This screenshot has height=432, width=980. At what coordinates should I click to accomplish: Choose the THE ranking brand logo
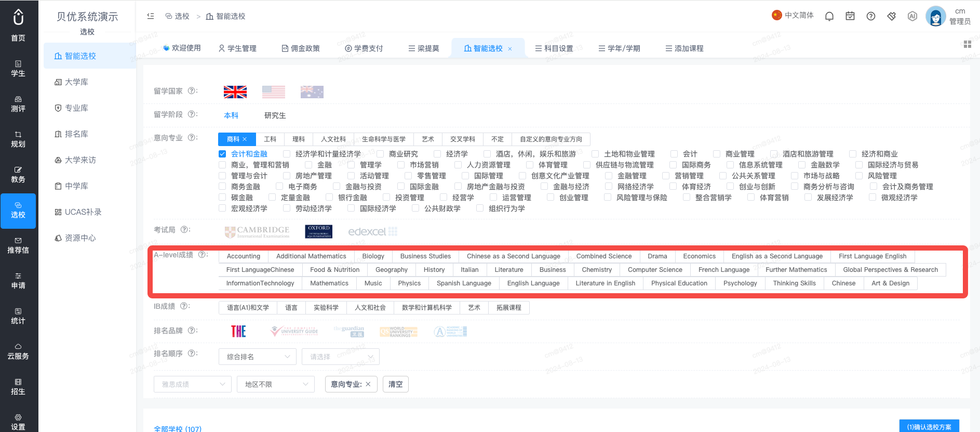click(238, 331)
